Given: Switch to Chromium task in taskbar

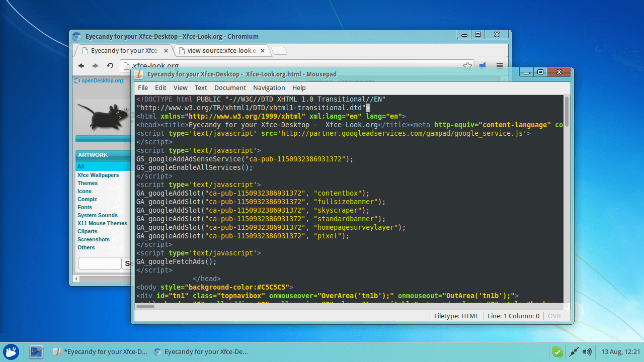Looking at the screenshot, I should (201, 352).
